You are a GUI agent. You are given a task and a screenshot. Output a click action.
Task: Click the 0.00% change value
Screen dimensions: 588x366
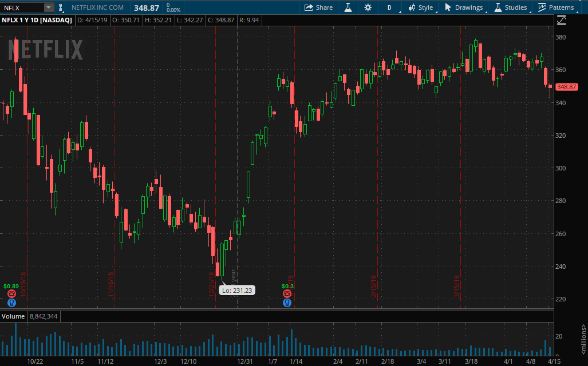coord(173,10)
